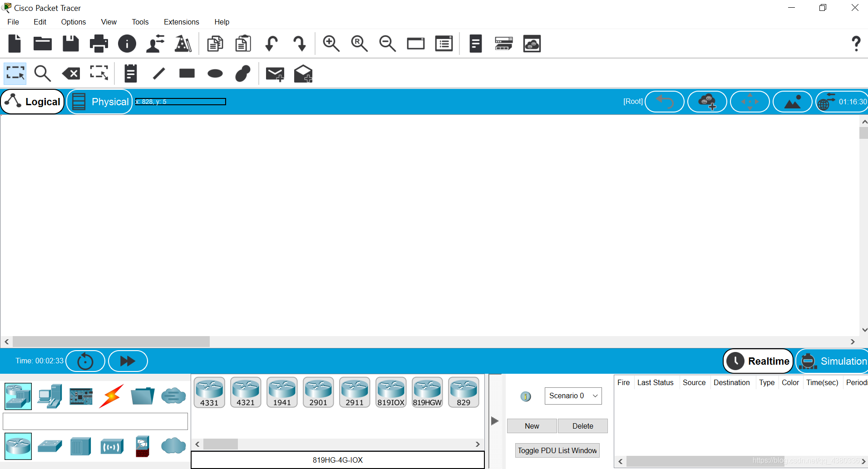Save project with floppy disk icon
Image resolution: width=868 pixels, height=469 pixels.
[71, 44]
